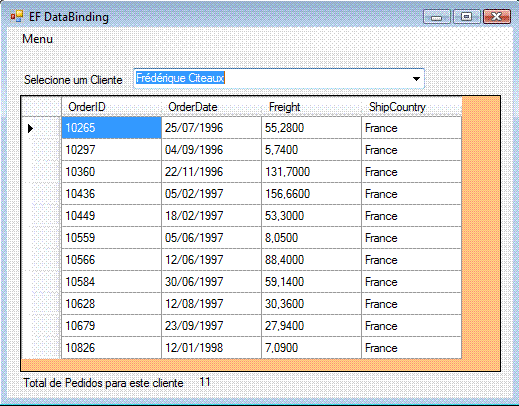Screen dimensions: 519x406
Task: Click row header of order 10559
Action: [x=41, y=238]
